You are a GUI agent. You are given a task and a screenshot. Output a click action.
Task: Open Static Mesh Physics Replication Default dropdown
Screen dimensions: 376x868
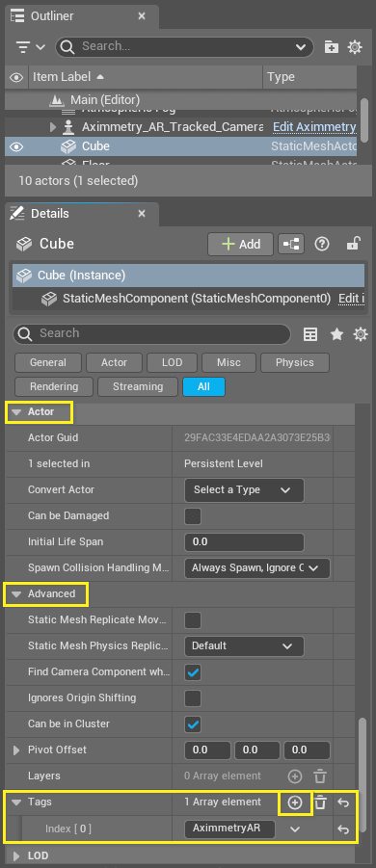[244, 646]
